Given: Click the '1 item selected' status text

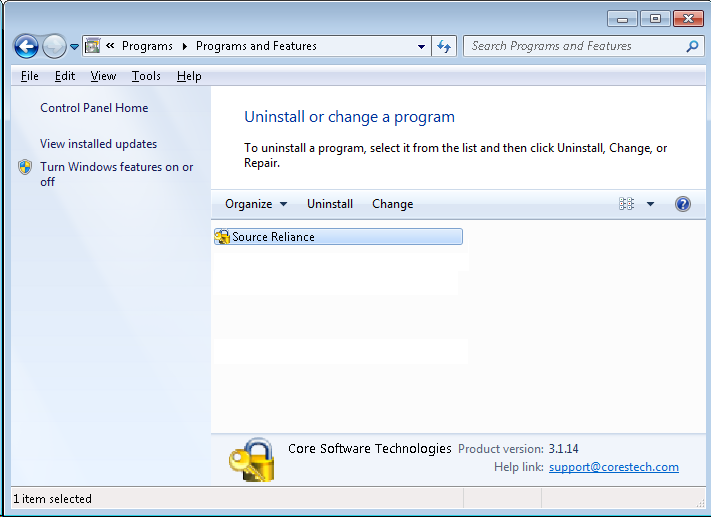Looking at the screenshot, I should pos(53,499).
